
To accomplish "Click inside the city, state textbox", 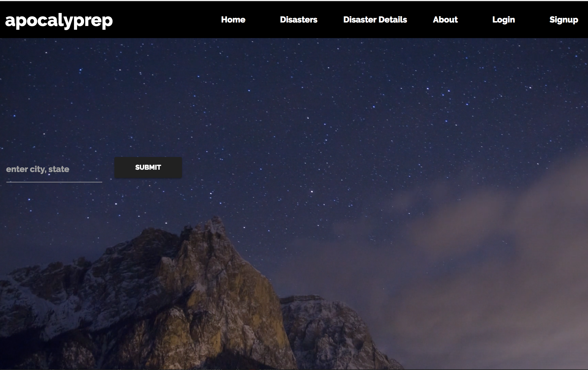I will coord(54,169).
